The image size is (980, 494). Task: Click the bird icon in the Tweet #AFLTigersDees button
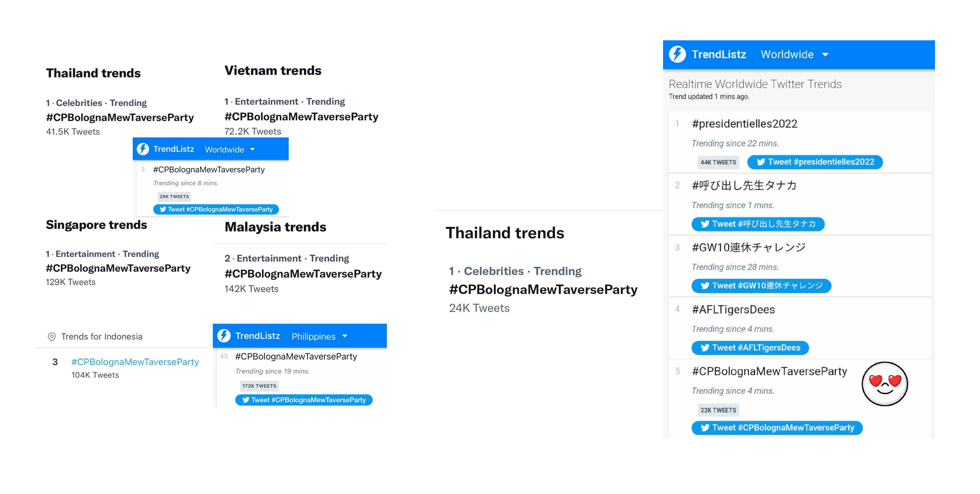[705, 348]
